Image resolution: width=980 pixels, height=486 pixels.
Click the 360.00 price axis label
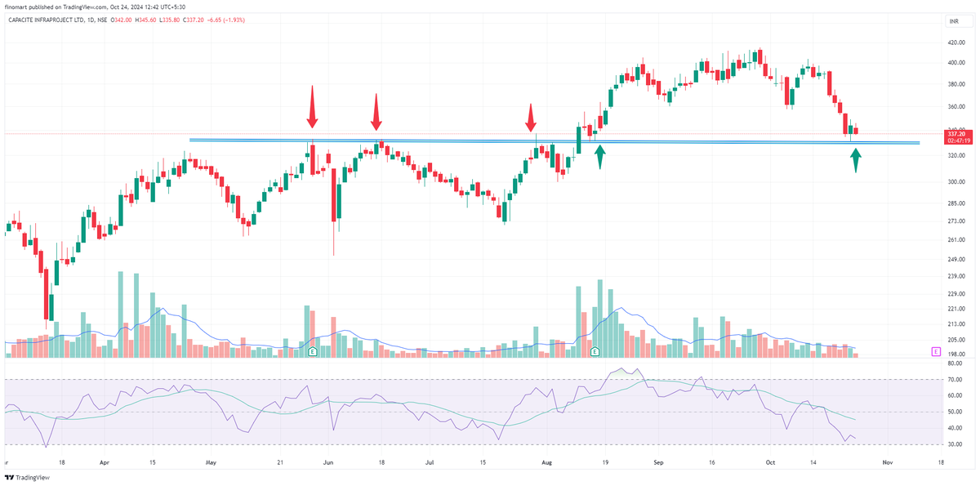(x=955, y=107)
